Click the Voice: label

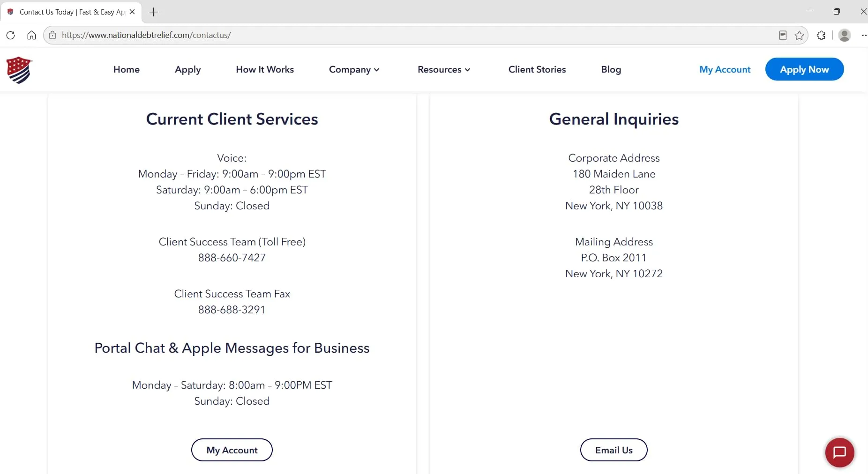pos(232,158)
